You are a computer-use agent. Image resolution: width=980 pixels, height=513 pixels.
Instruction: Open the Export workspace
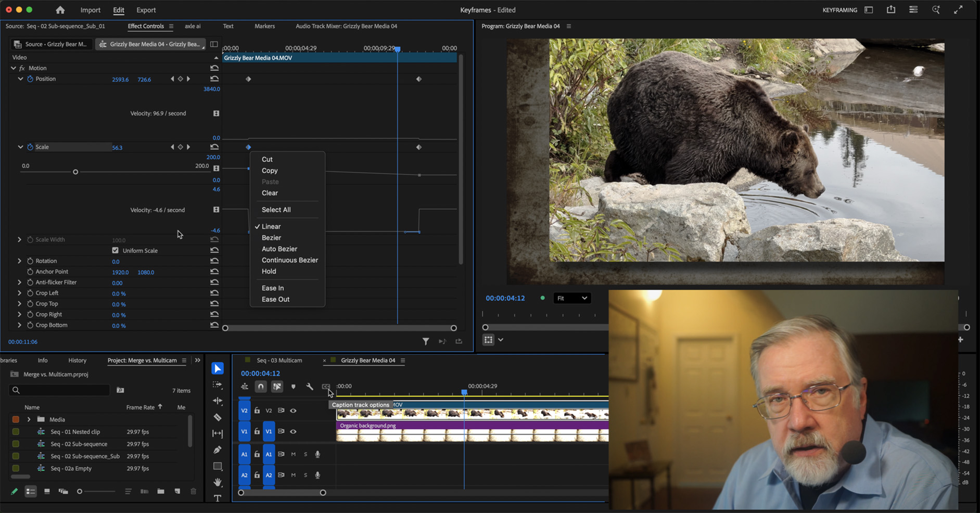click(x=146, y=10)
